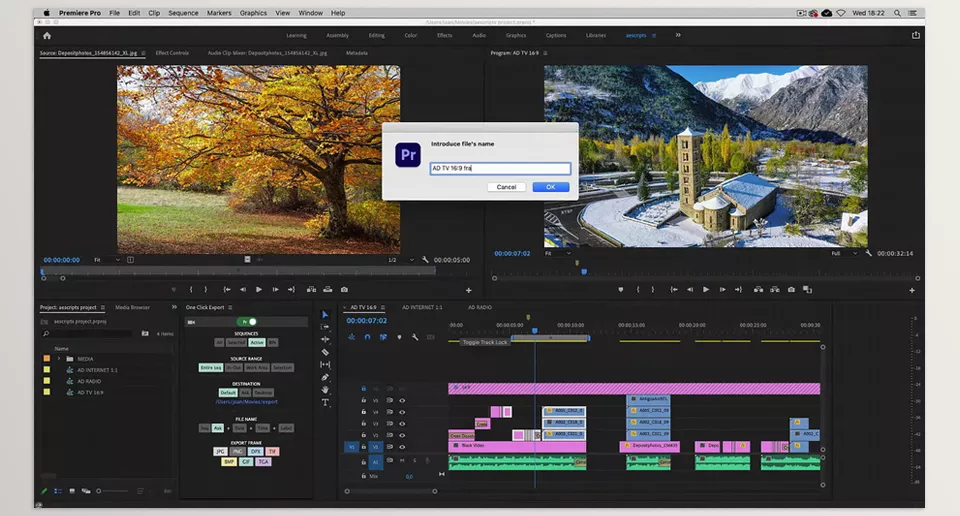Toggle V3 track output eye

pyautogui.click(x=402, y=424)
